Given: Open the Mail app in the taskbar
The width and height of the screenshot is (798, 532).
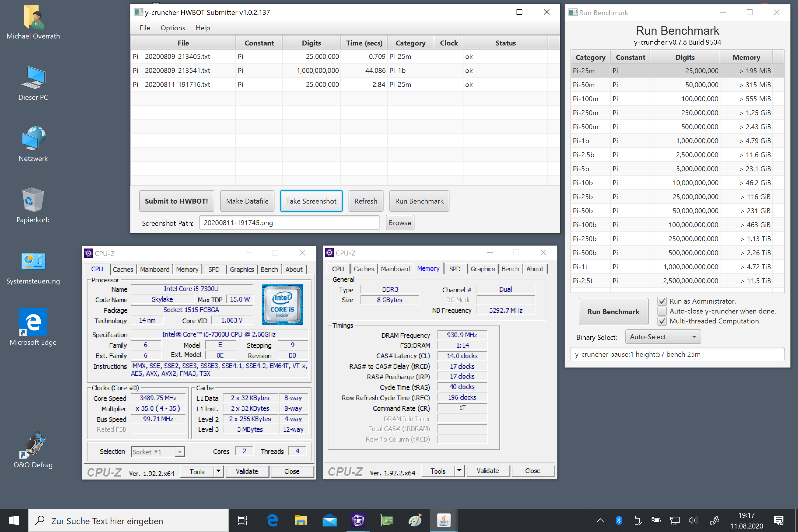Looking at the screenshot, I should (329, 520).
